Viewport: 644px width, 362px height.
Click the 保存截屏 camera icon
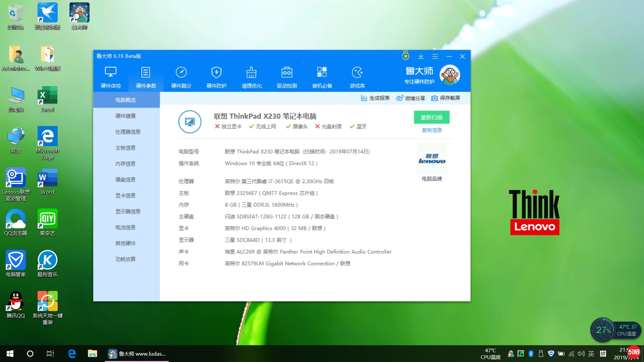point(434,98)
